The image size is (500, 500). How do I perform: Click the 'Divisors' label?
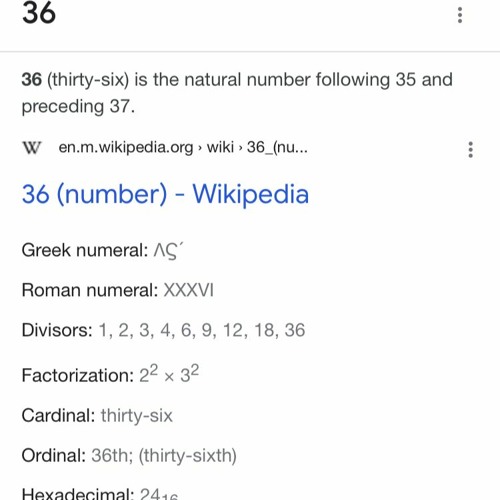[57, 330]
